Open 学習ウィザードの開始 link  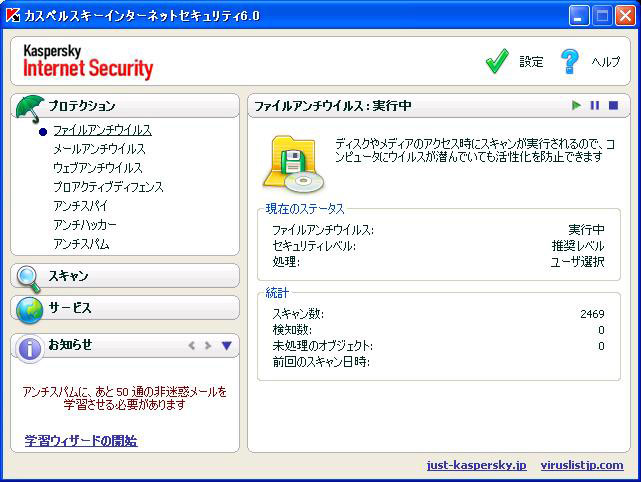coord(81,441)
